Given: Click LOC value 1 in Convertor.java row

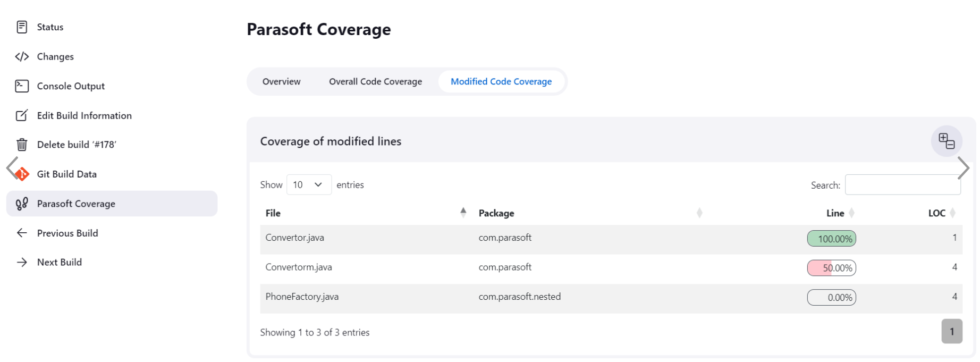Looking at the screenshot, I should (x=954, y=238).
